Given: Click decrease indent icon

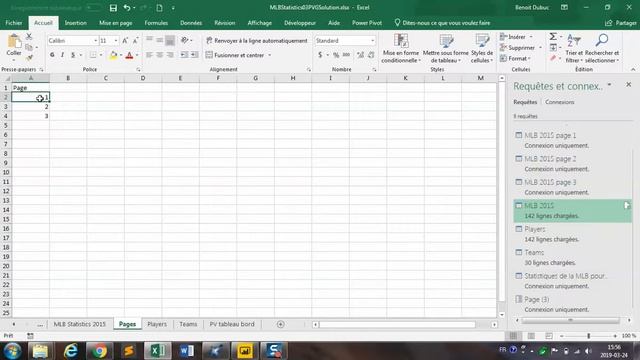Looking at the screenshot, I should tap(184, 55).
